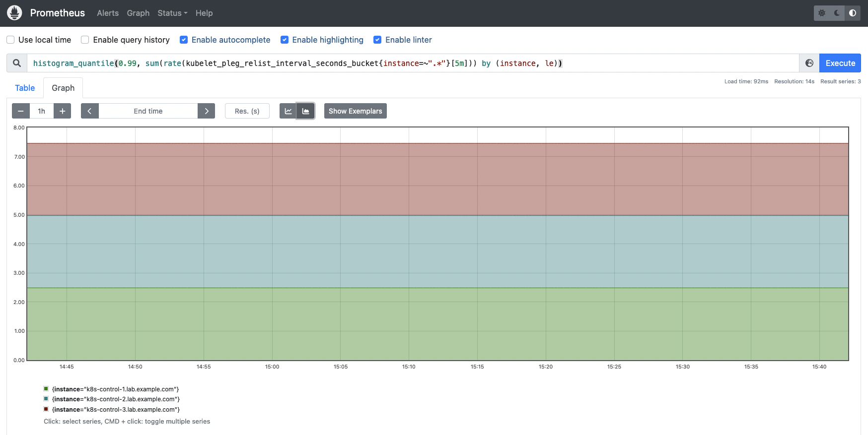This screenshot has height=435, width=868.
Task: Click the 15:00 x-axis label
Action: [272, 367]
